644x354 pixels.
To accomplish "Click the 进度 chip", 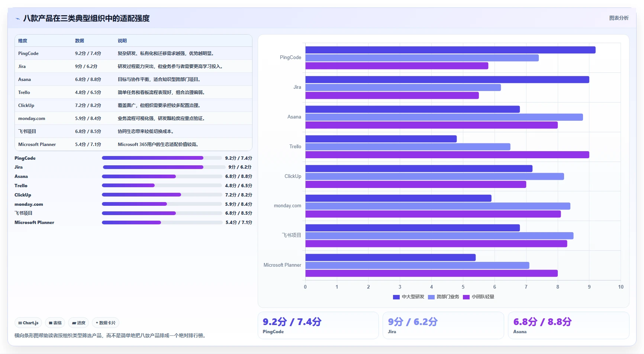I will [x=79, y=323].
